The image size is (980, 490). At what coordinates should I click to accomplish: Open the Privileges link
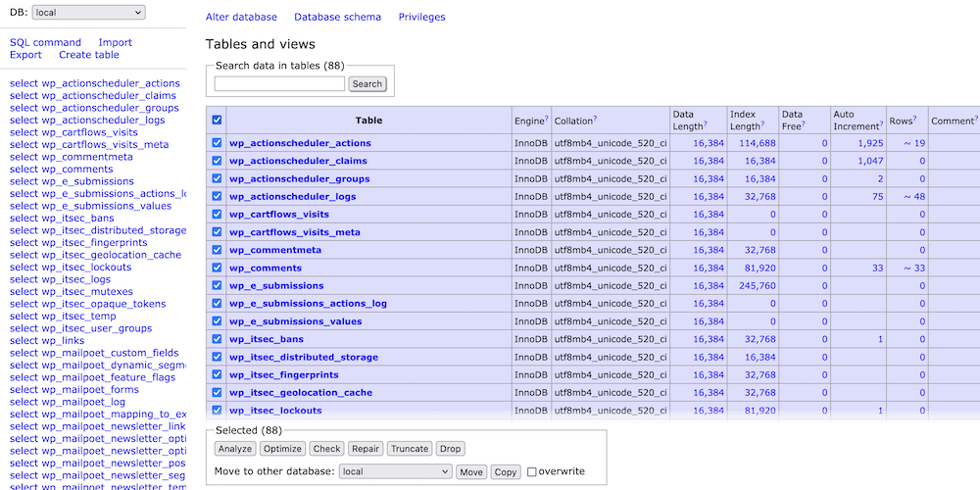421,17
